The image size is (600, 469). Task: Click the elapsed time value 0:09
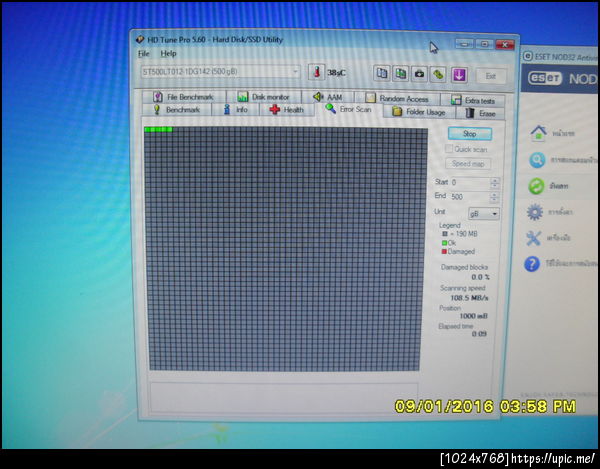point(479,334)
